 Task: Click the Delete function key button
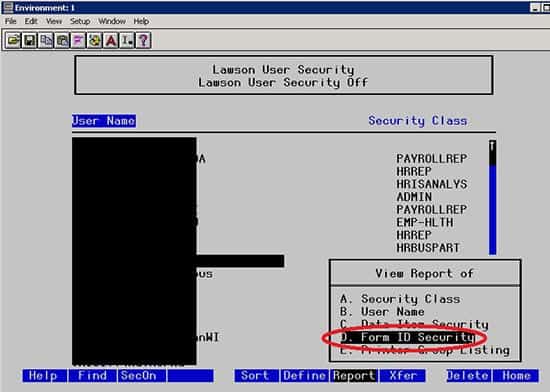point(469,376)
